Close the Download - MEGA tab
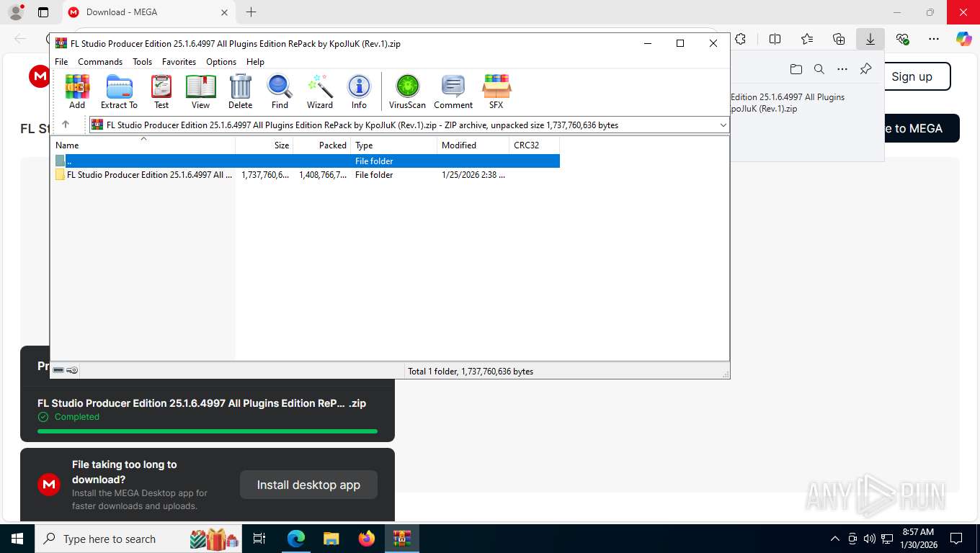 click(224, 12)
